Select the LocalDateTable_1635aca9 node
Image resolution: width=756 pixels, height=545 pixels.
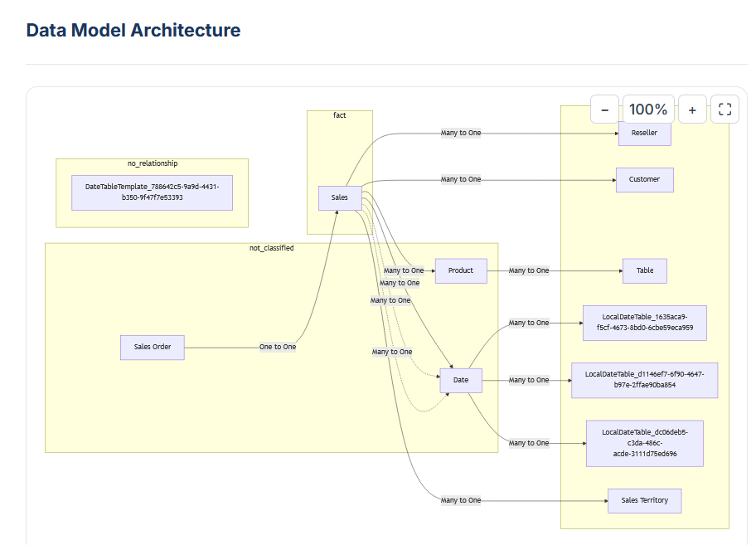[x=644, y=323]
